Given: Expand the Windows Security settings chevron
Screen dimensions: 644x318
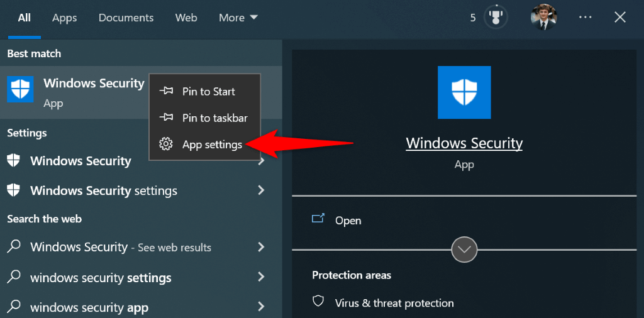Looking at the screenshot, I should pyautogui.click(x=261, y=190).
